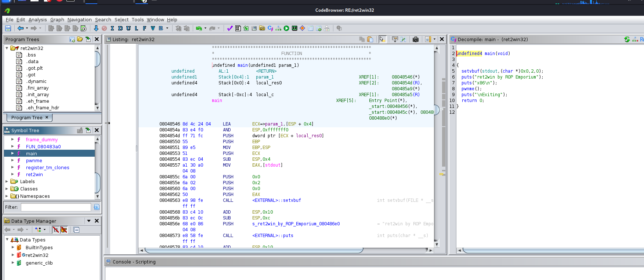Open the Memory Map toolbar icon
644x280 pixels.
294,28
